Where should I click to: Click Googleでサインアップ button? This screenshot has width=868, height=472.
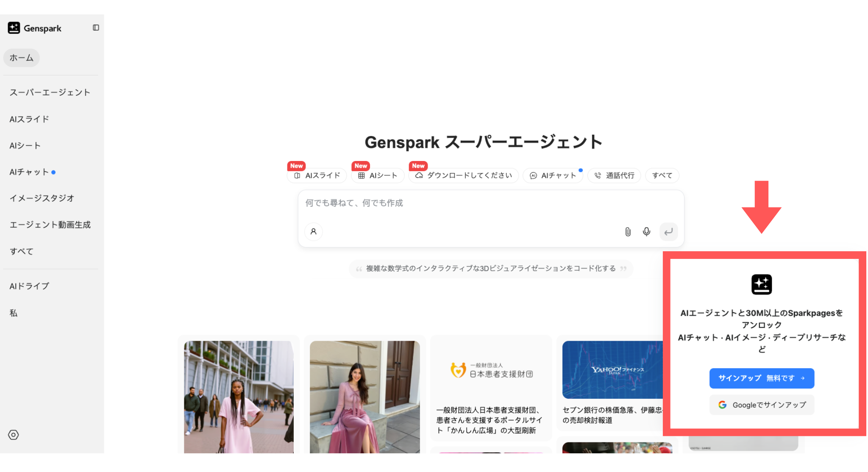[762, 405]
